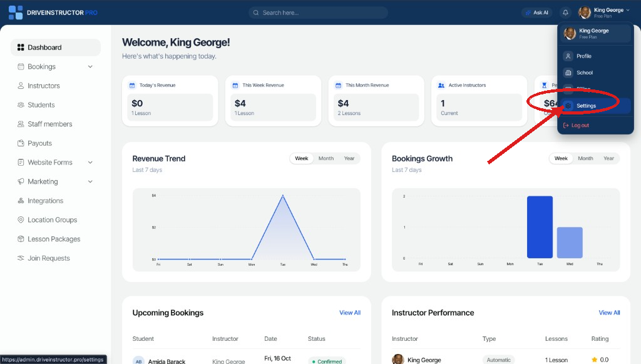
Task: Focus the Search here input field
Action: pyautogui.click(x=318, y=13)
